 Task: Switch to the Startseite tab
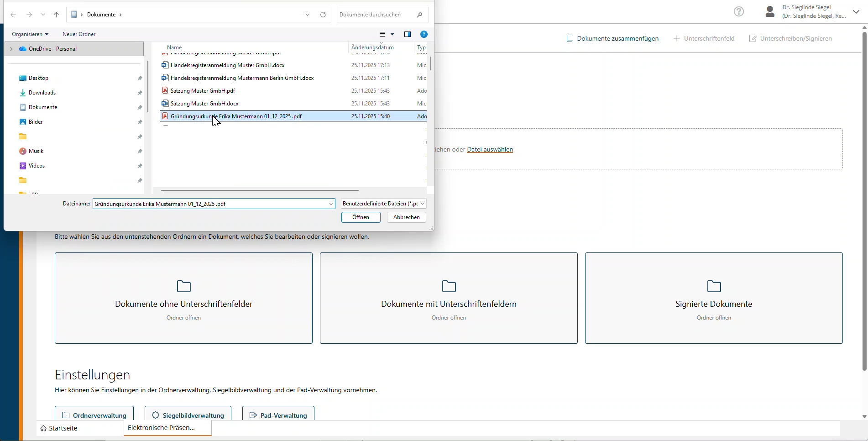point(59,428)
